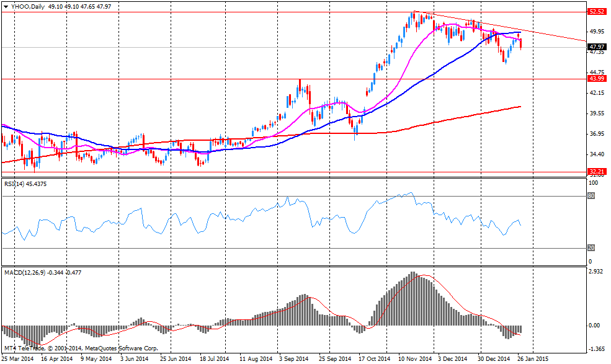The width and height of the screenshot is (611, 364).
Task: Select the black 47.97 current price tag
Action: click(597, 47)
